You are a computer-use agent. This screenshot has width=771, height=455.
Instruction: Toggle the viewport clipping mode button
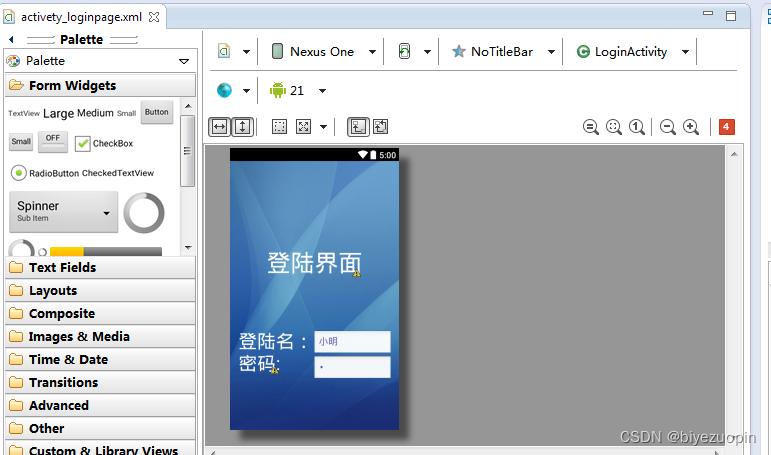pyautogui.click(x=358, y=127)
